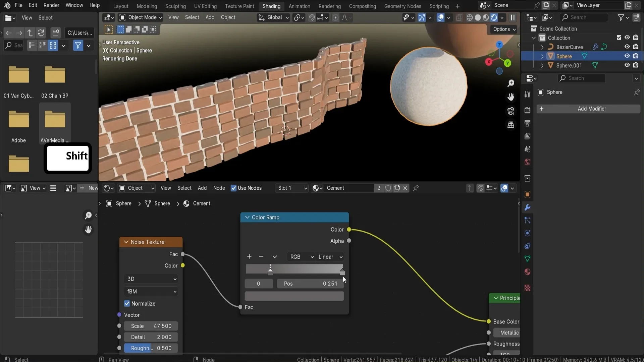Image resolution: width=644 pixels, height=362 pixels.
Task: Switch to Rendered viewport shading mode
Action: (494, 18)
